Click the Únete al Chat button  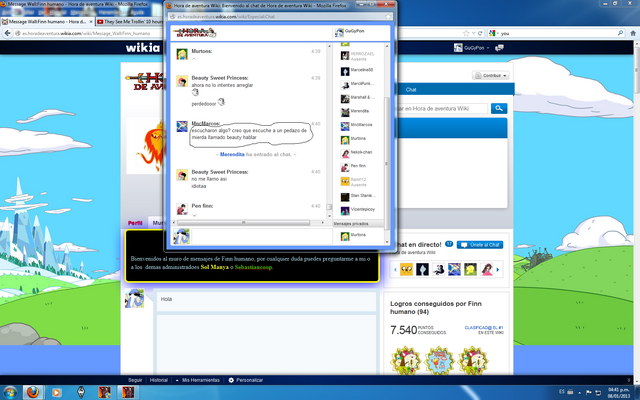pyautogui.click(x=480, y=245)
